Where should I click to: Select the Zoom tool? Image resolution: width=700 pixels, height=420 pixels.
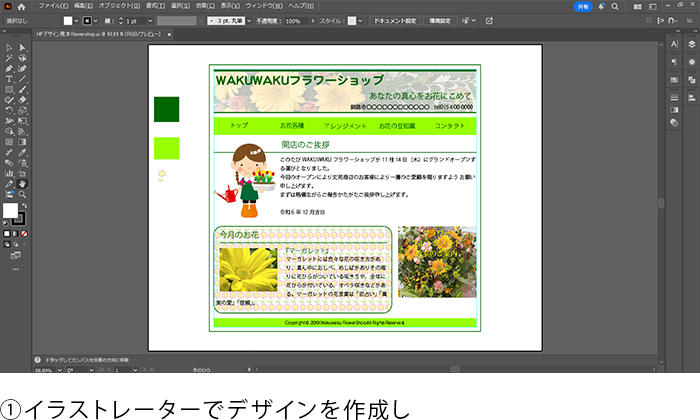point(22,195)
